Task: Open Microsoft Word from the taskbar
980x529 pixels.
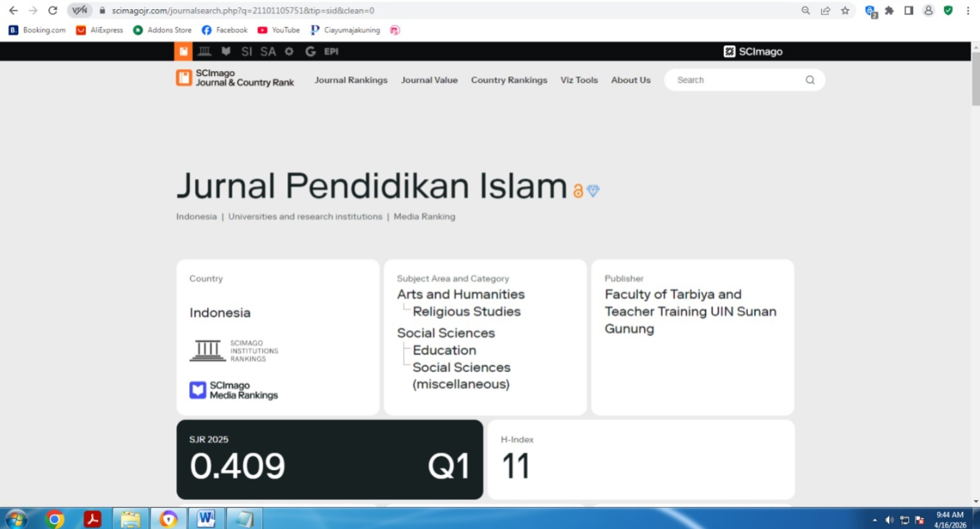Action: click(206, 519)
